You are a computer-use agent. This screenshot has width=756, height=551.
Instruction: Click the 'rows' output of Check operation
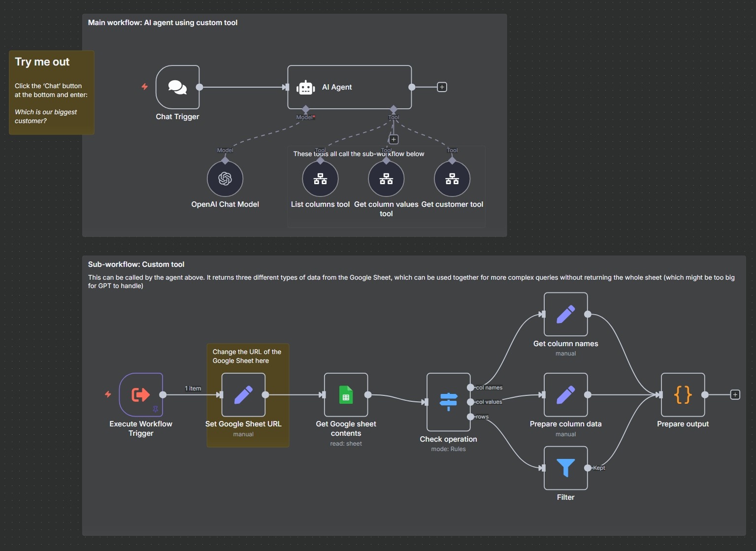tap(471, 417)
